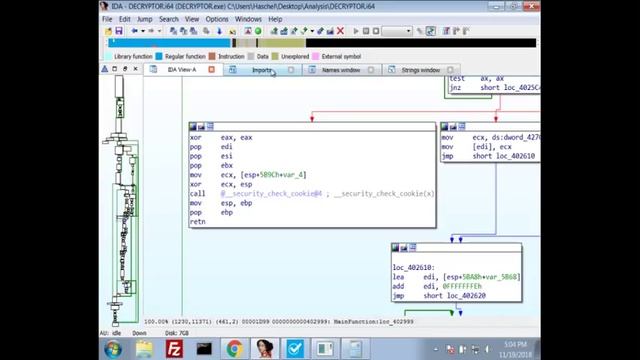The image size is (640, 360).
Task: Click the blue down-arrow jump icon
Action: point(219,31)
